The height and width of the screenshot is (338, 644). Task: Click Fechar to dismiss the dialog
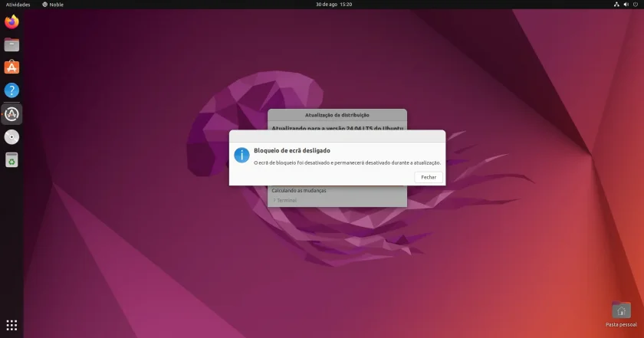point(429,177)
